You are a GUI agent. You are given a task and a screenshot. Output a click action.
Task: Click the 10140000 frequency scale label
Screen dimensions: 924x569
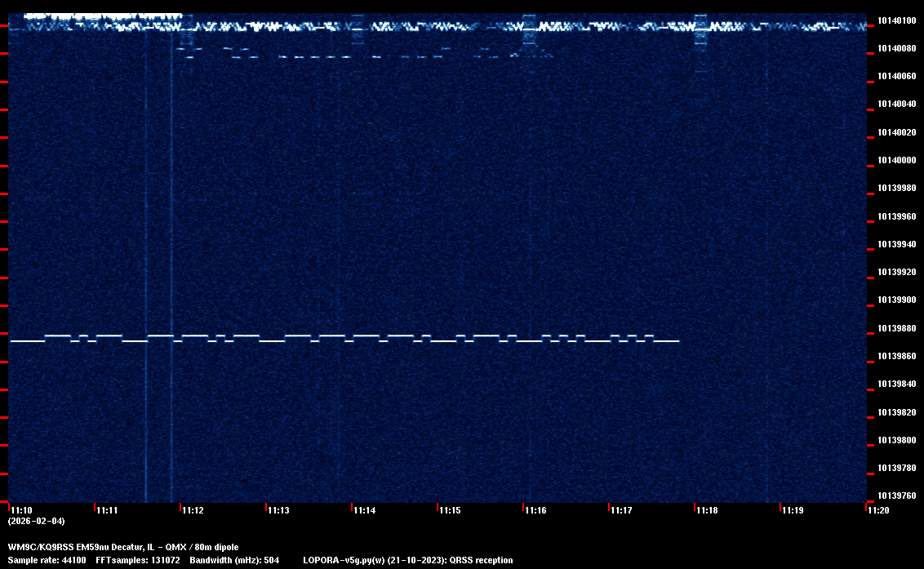pos(895,160)
